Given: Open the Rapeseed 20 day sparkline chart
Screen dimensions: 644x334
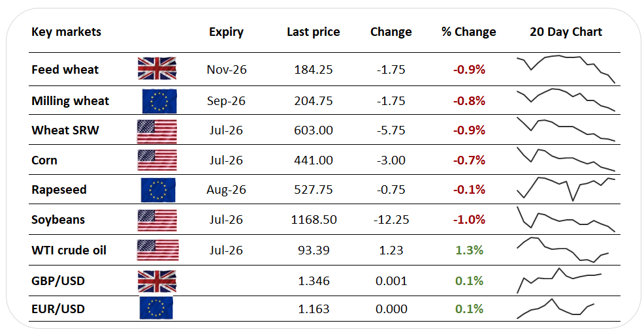Looking at the screenshot, I should 566,189.
